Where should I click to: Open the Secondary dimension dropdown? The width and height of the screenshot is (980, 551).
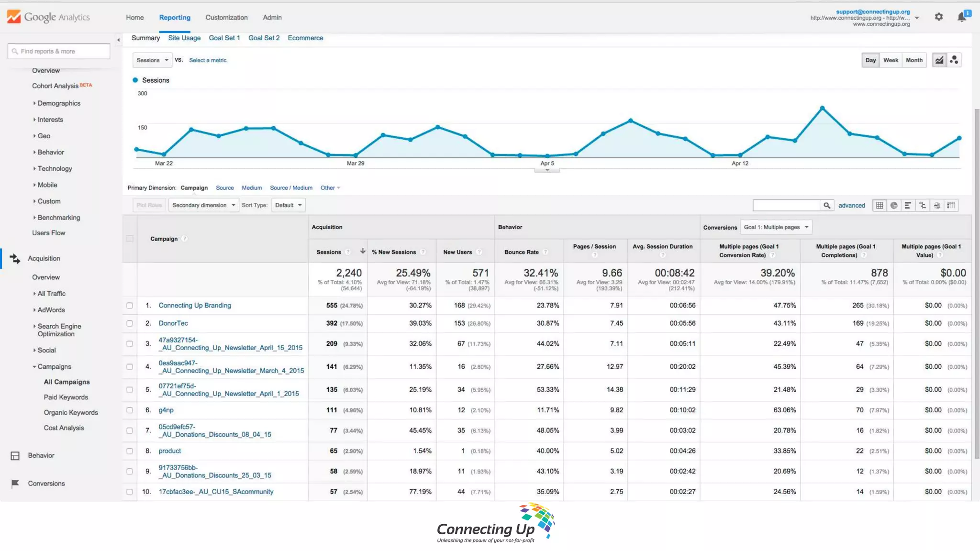(203, 205)
